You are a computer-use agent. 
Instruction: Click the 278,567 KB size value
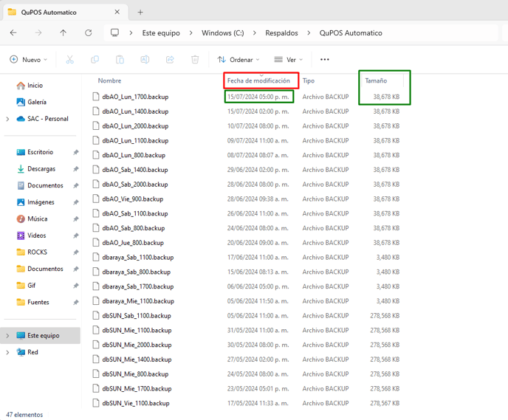tap(385, 403)
